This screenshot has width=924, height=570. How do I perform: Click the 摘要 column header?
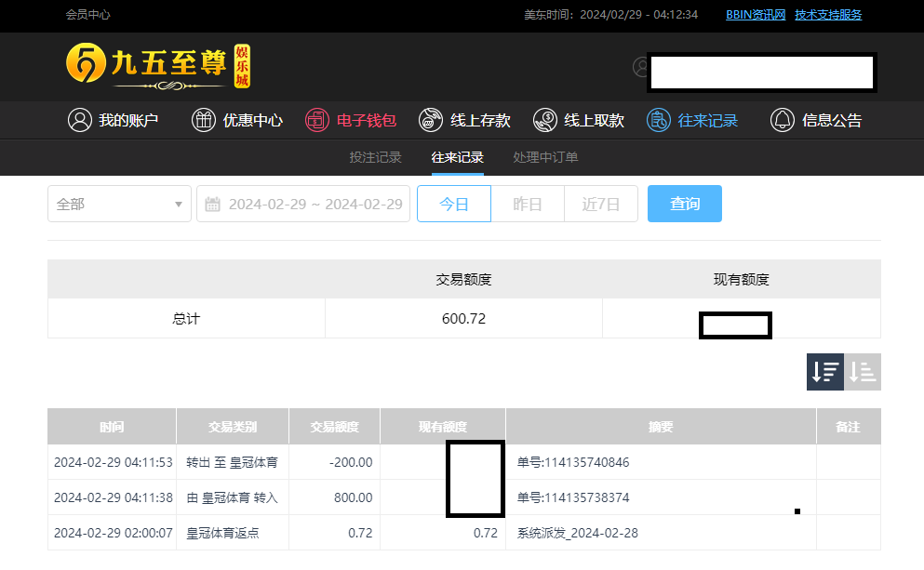(662, 426)
